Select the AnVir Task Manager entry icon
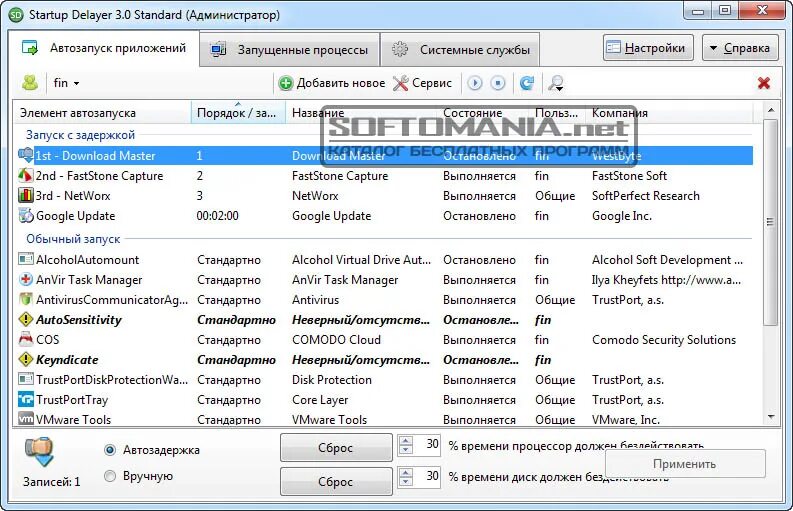The height and width of the screenshot is (511, 793). click(x=26, y=279)
